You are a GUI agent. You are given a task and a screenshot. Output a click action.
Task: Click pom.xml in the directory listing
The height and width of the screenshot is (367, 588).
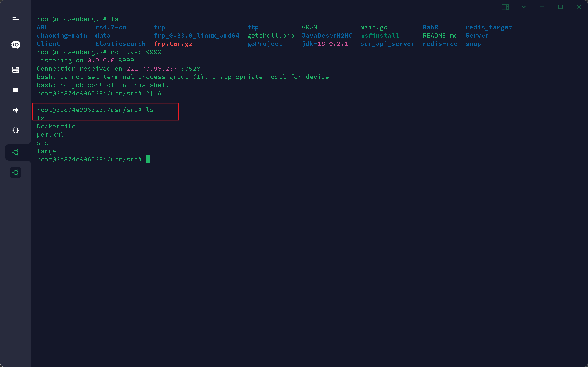[50, 135]
